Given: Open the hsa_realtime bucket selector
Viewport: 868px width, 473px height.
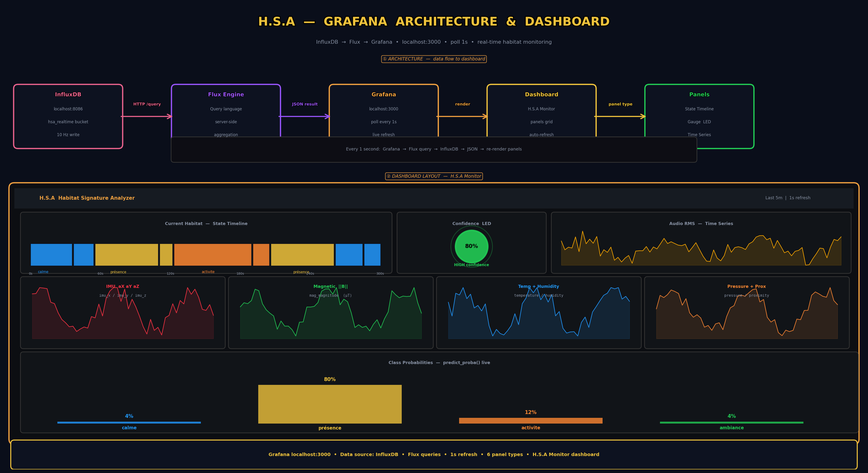Looking at the screenshot, I should [x=68, y=122].
